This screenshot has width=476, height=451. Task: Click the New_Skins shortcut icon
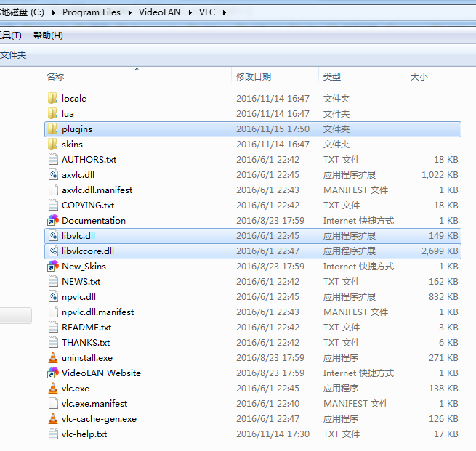click(x=53, y=267)
